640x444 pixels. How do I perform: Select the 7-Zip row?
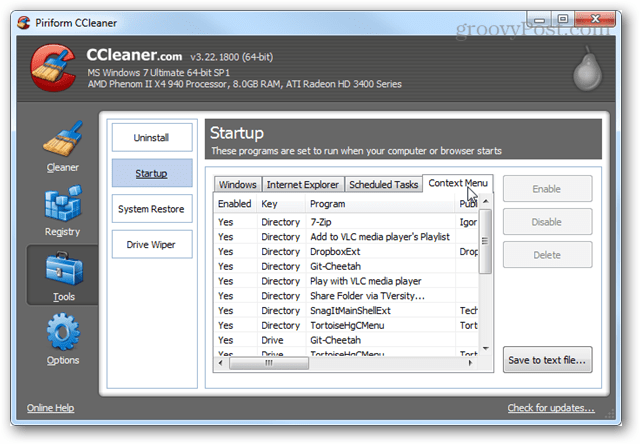pos(347,222)
